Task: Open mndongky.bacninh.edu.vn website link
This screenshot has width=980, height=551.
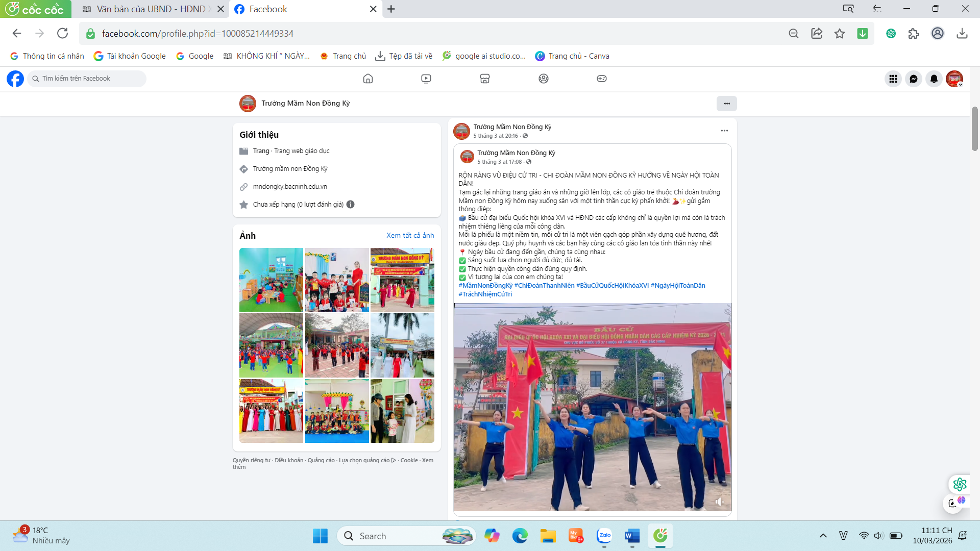Action: click(x=290, y=187)
